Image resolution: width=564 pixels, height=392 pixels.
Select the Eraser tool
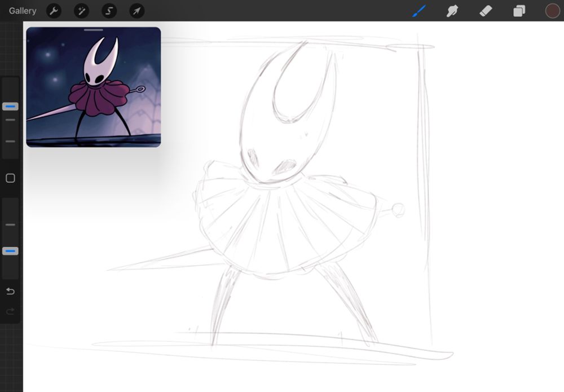486,11
